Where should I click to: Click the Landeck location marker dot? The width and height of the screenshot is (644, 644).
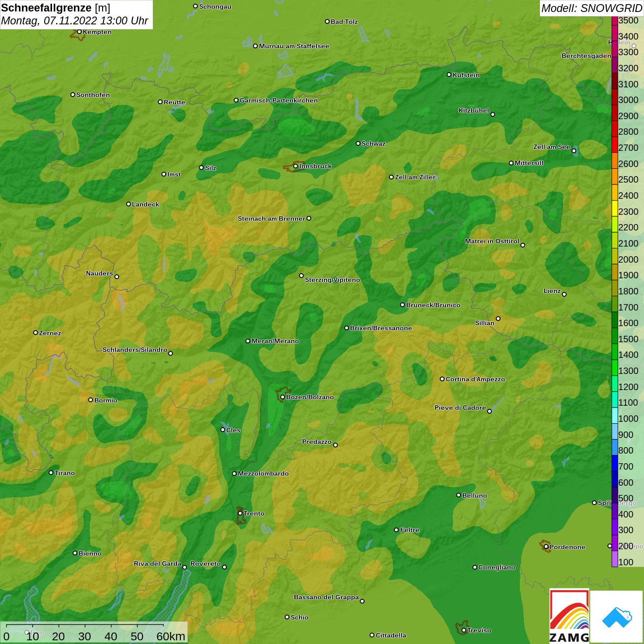click(x=128, y=204)
